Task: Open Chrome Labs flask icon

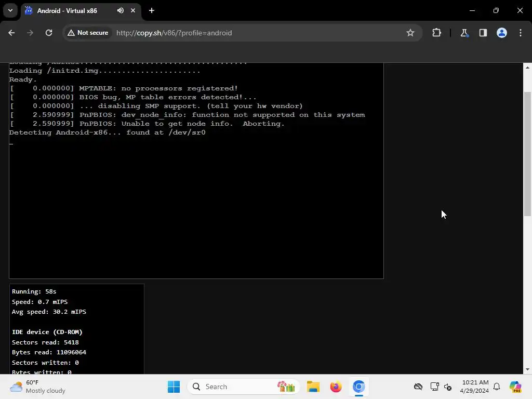Action: pyautogui.click(x=464, y=33)
